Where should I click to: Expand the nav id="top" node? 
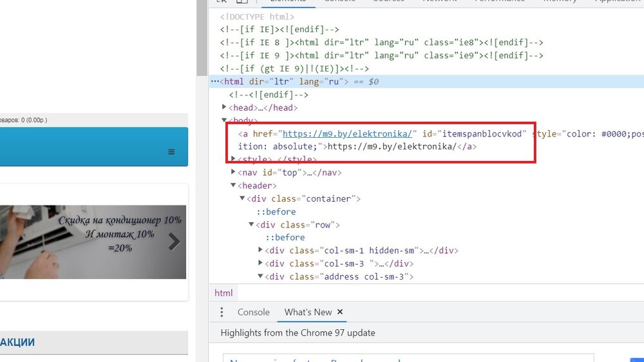click(233, 172)
